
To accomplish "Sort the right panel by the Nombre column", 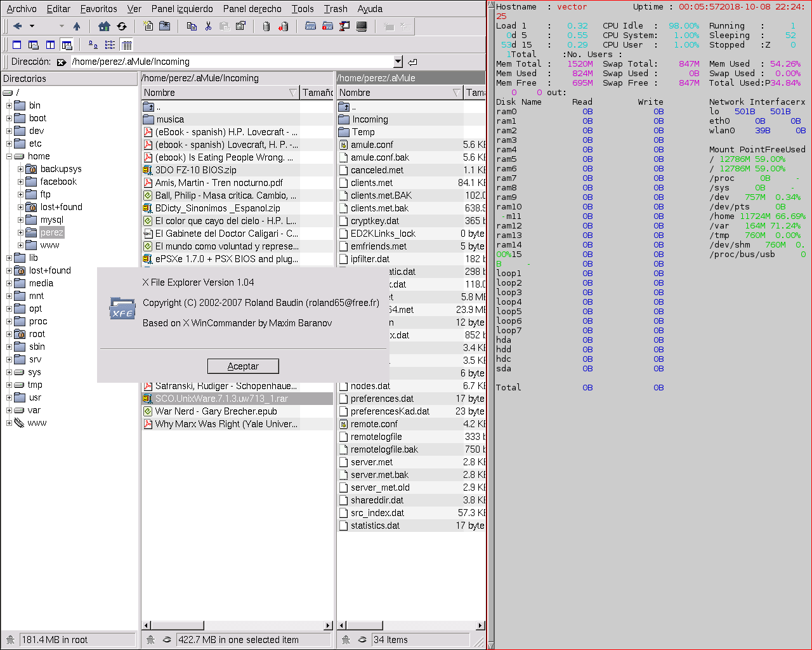I will (400, 93).
